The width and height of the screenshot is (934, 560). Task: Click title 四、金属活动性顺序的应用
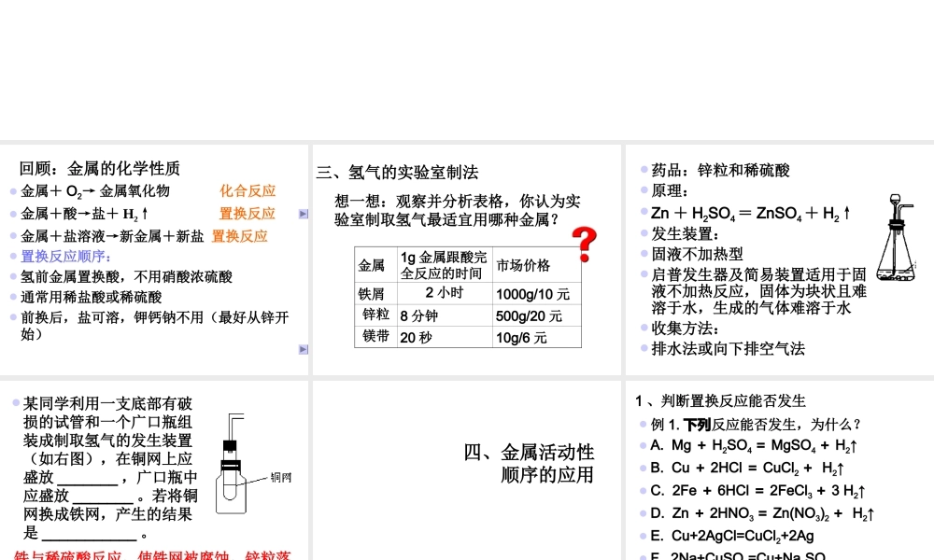[x=532, y=462]
